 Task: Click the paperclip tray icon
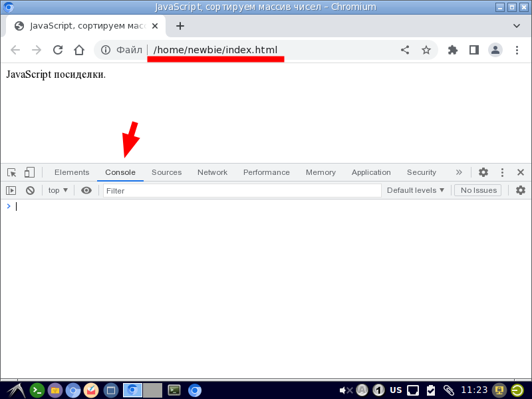[x=448, y=390]
